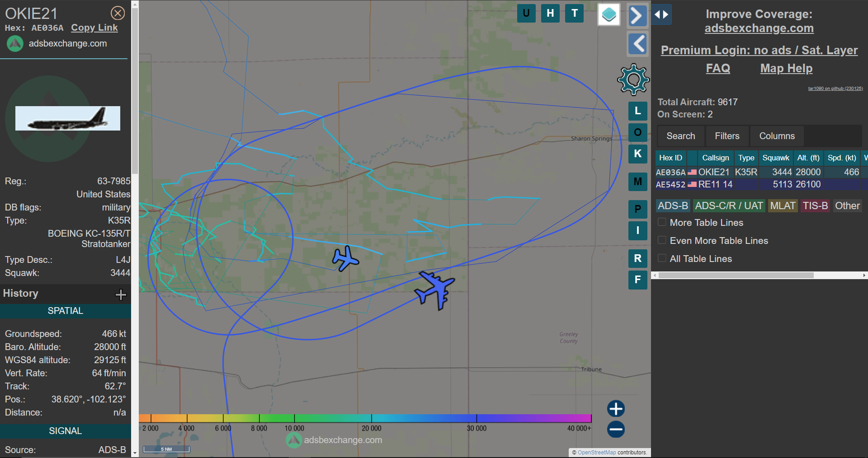Click the table scrollbar right arrow
The height and width of the screenshot is (458, 868).
point(864,275)
